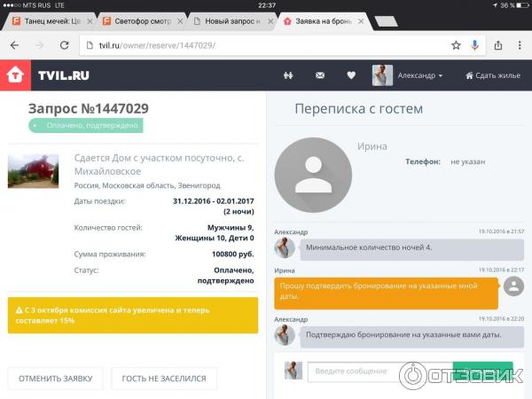Reload the page with the refresh icon
Image resolution: width=532 pixels, height=399 pixels.
click(64, 44)
